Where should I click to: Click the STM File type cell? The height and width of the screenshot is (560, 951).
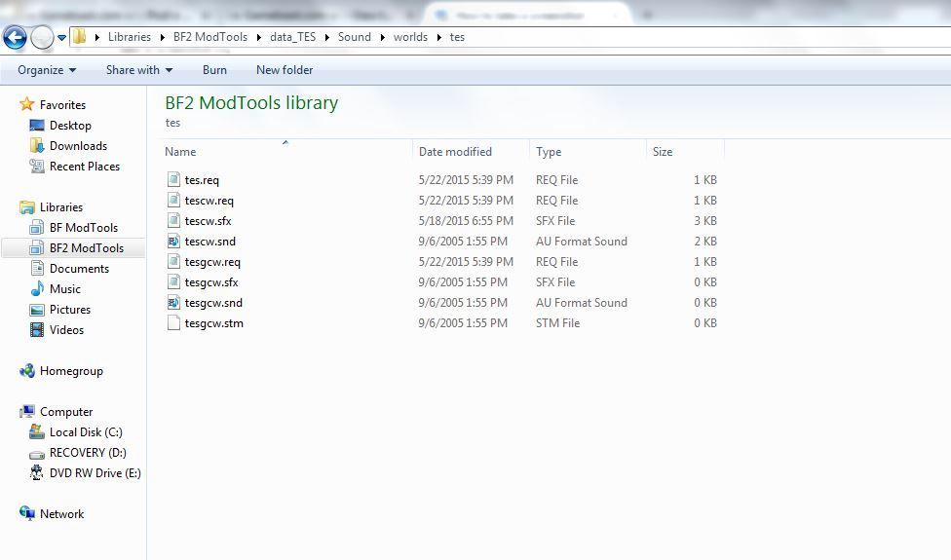[x=558, y=323]
